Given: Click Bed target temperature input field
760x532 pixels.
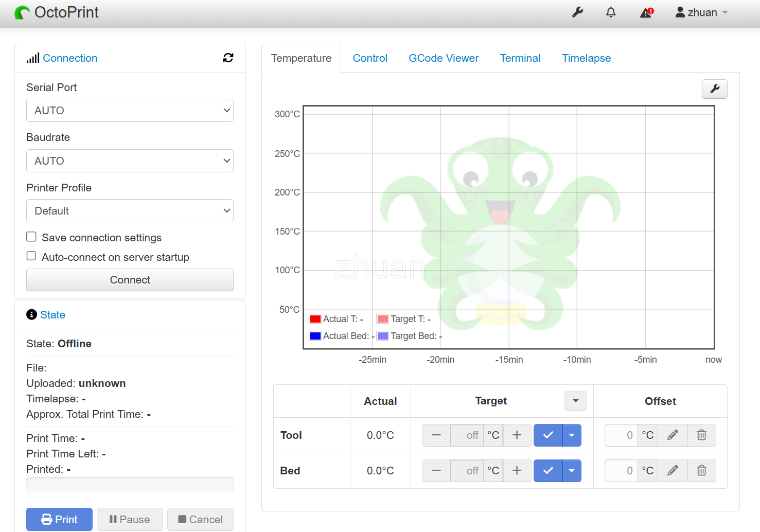Looking at the screenshot, I should pos(467,471).
